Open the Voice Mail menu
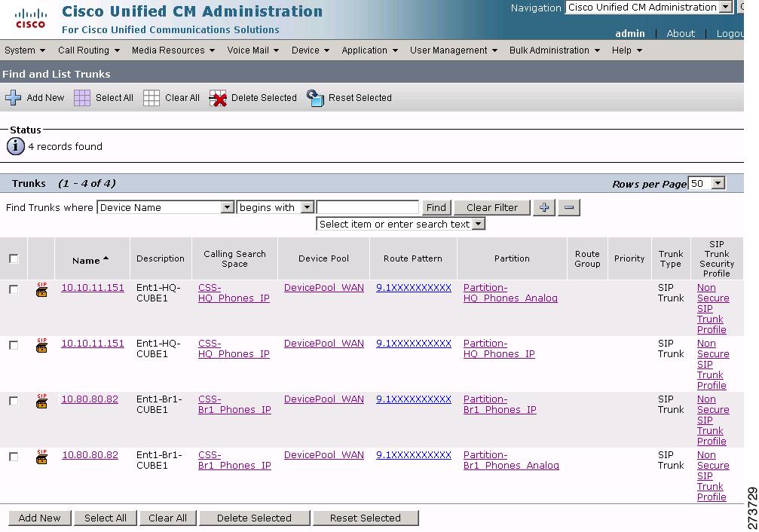 [x=253, y=50]
